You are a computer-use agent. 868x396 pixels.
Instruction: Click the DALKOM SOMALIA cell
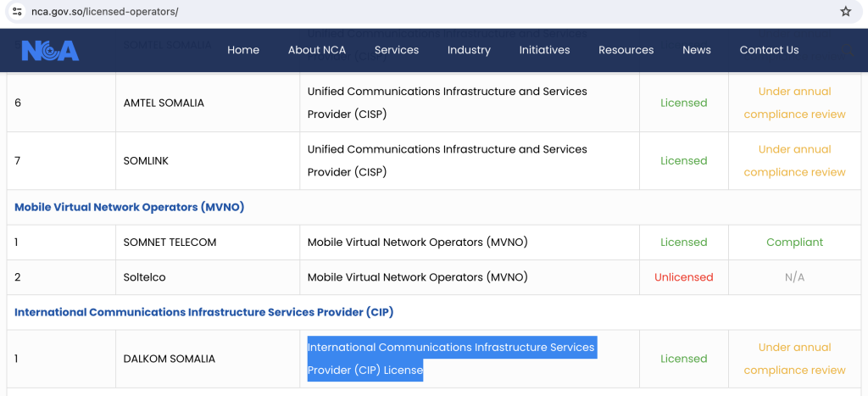(208, 359)
